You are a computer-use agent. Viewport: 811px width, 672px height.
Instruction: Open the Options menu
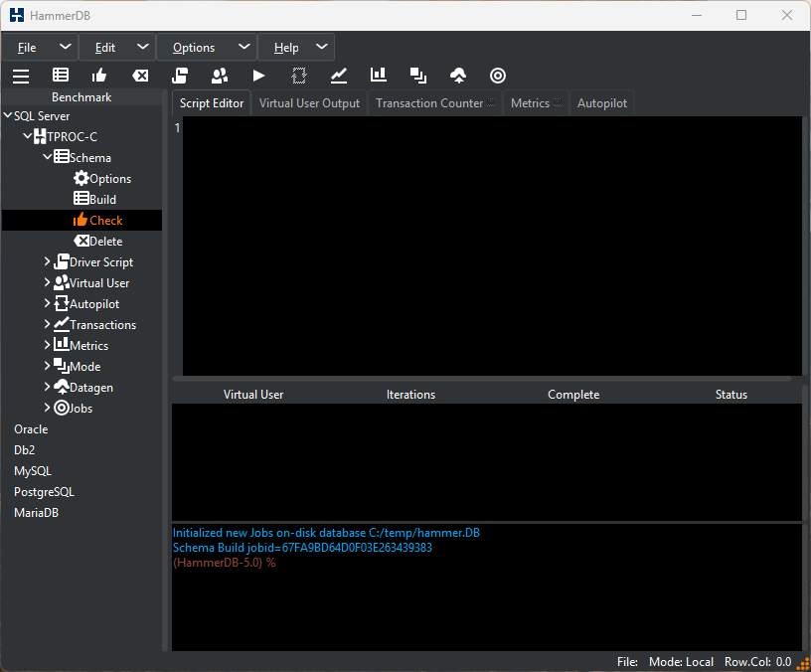tap(207, 48)
